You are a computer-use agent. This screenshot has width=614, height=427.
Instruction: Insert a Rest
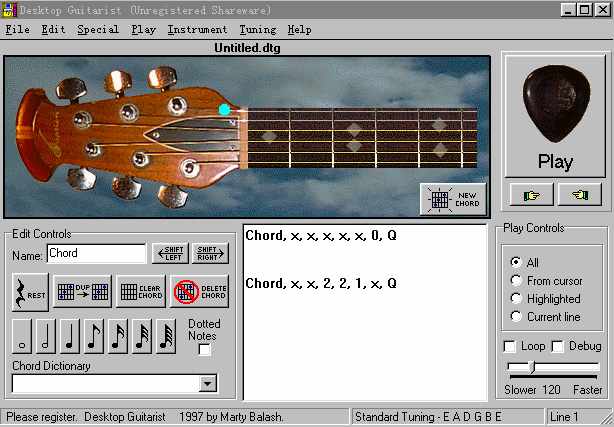pos(30,292)
